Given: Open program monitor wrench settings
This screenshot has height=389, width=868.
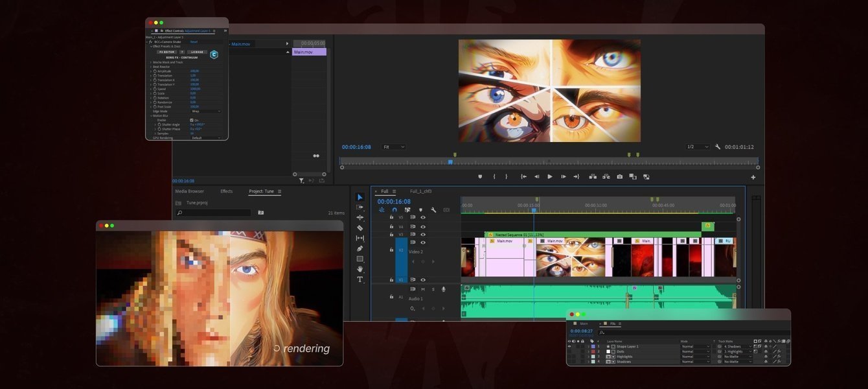Looking at the screenshot, I should point(718,147).
